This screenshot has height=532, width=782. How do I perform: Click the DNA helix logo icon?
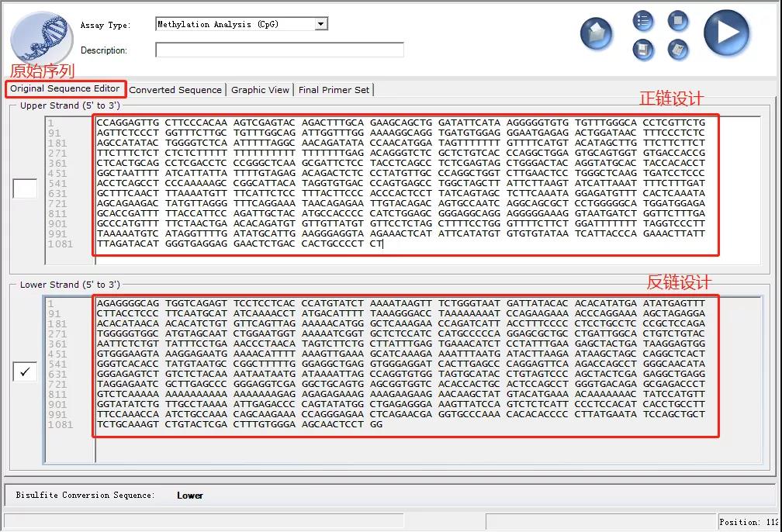tap(40, 37)
